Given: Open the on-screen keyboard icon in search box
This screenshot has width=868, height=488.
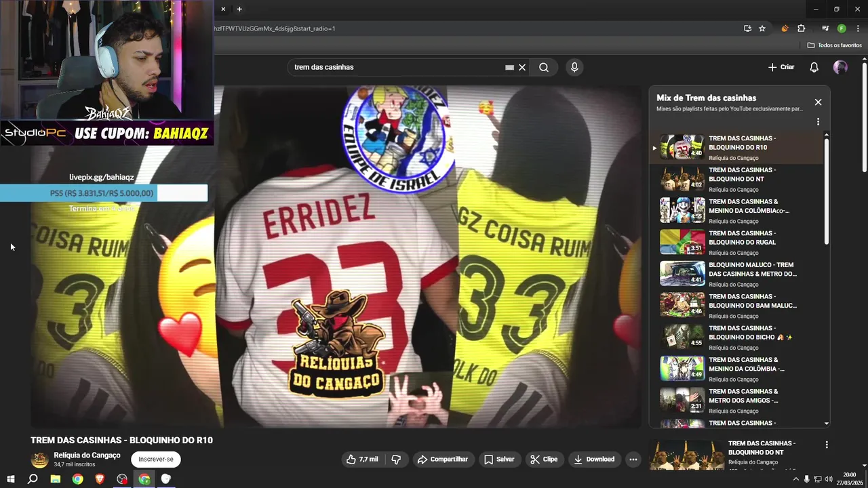Looking at the screenshot, I should (x=509, y=67).
